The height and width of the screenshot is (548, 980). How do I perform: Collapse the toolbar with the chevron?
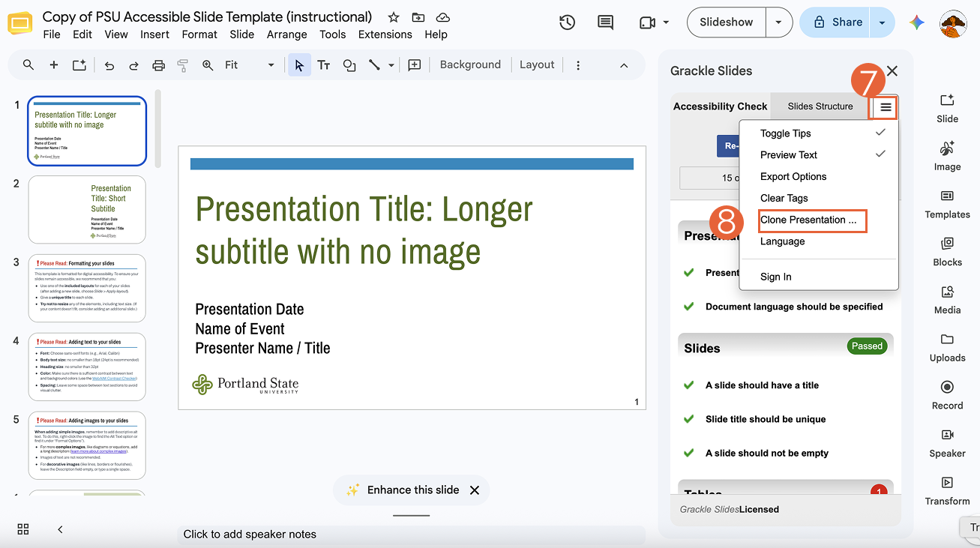coord(624,65)
